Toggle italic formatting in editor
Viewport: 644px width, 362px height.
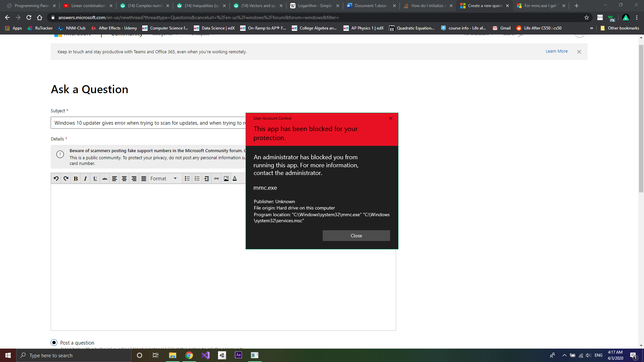pos(85,179)
